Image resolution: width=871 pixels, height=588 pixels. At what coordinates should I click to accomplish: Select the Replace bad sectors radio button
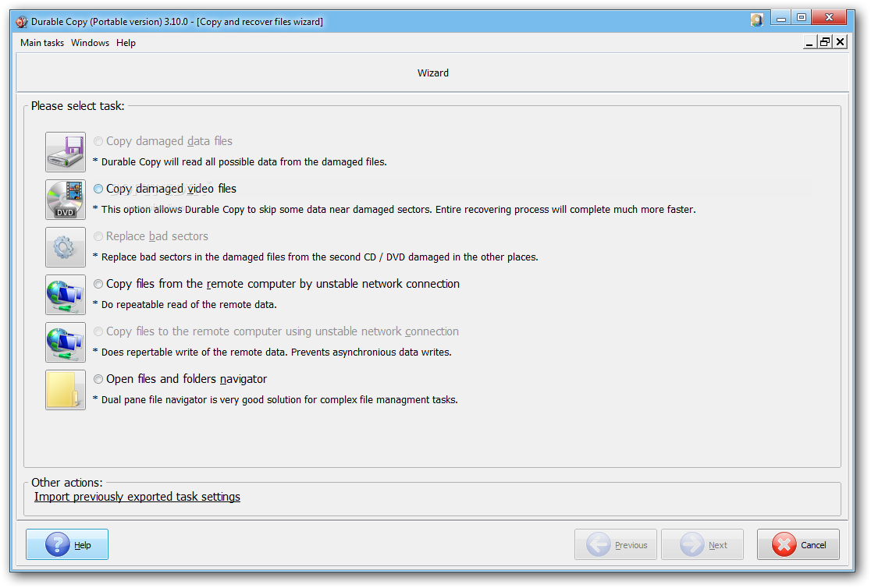98,236
